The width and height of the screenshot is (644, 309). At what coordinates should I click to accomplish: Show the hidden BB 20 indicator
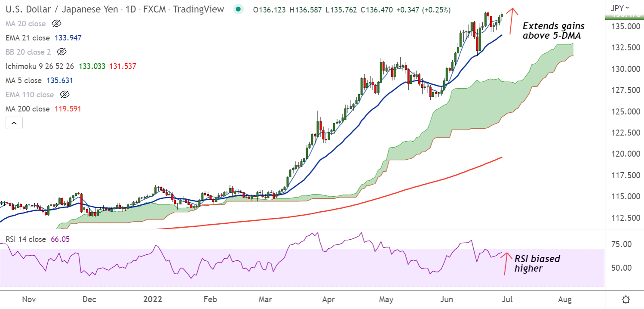click(61, 52)
